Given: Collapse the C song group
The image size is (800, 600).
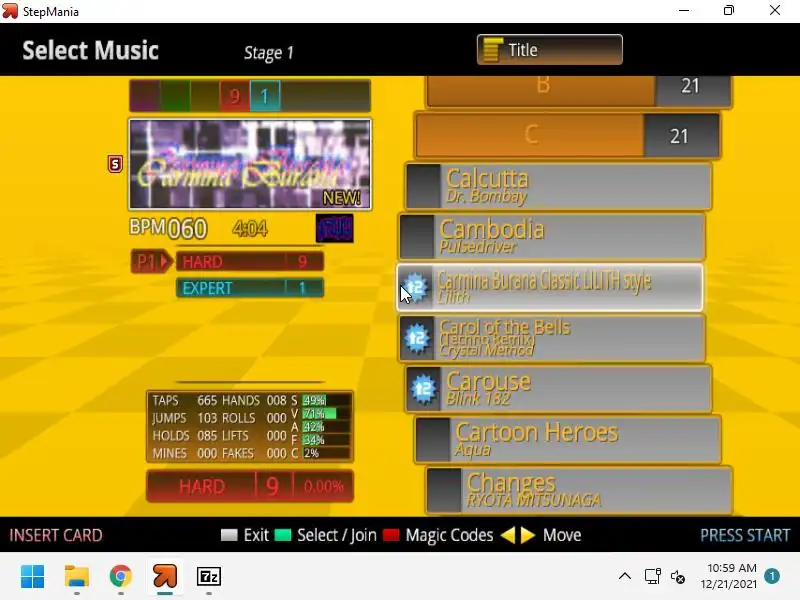Looking at the screenshot, I should click(568, 135).
